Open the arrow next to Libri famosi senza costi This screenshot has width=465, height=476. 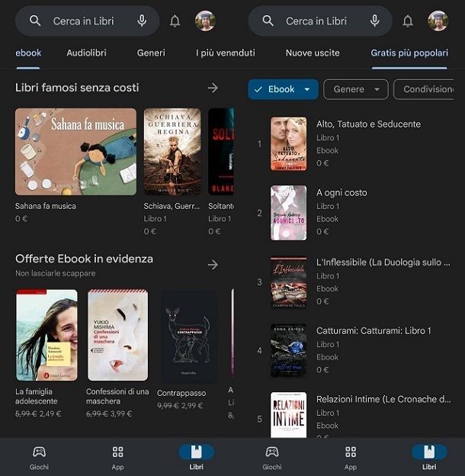click(213, 88)
